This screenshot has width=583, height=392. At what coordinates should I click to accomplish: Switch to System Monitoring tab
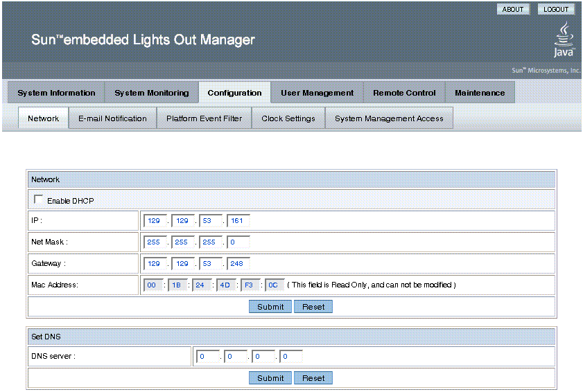(152, 93)
